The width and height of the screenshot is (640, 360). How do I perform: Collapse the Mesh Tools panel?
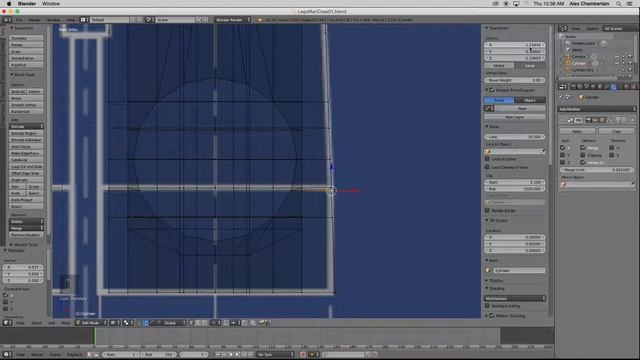pyautogui.click(x=12, y=75)
